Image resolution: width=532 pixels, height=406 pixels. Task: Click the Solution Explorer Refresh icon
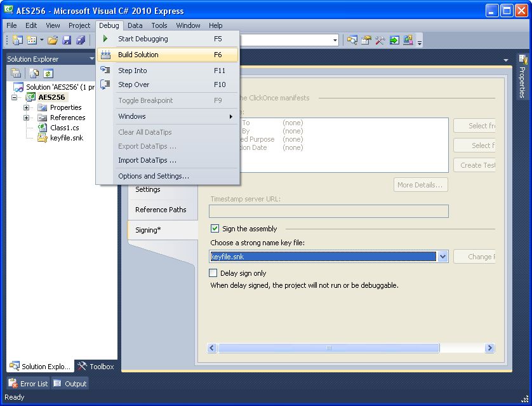click(48, 73)
